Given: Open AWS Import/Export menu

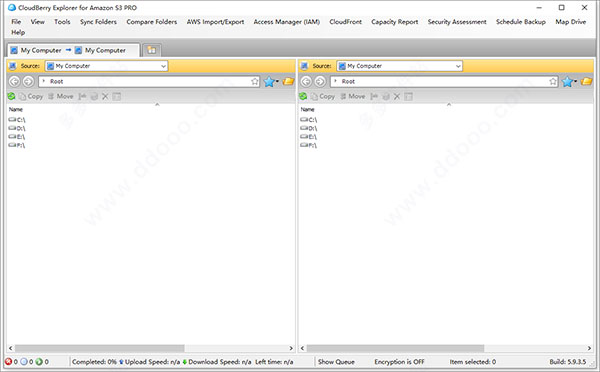Looking at the screenshot, I should tap(215, 22).
